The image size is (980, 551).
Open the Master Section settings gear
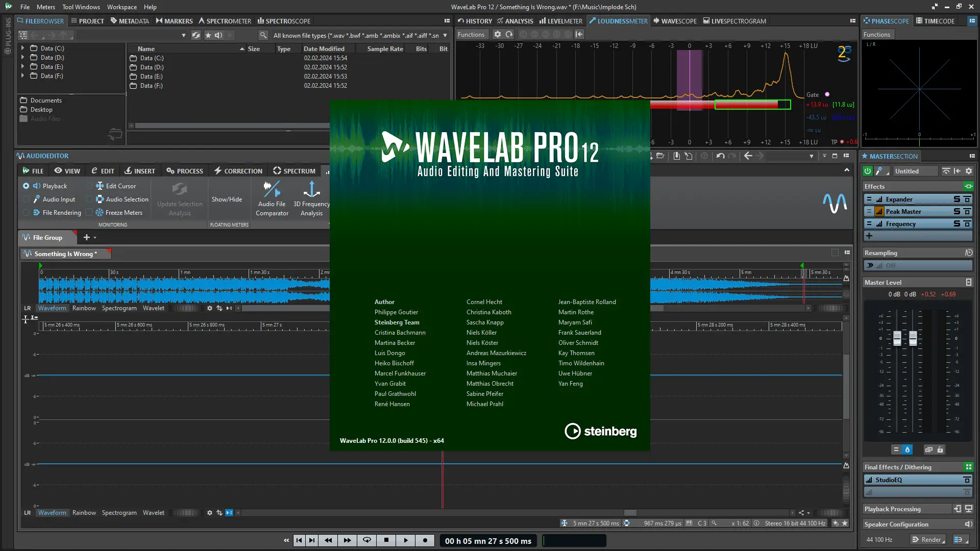click(x=969, y=171)
